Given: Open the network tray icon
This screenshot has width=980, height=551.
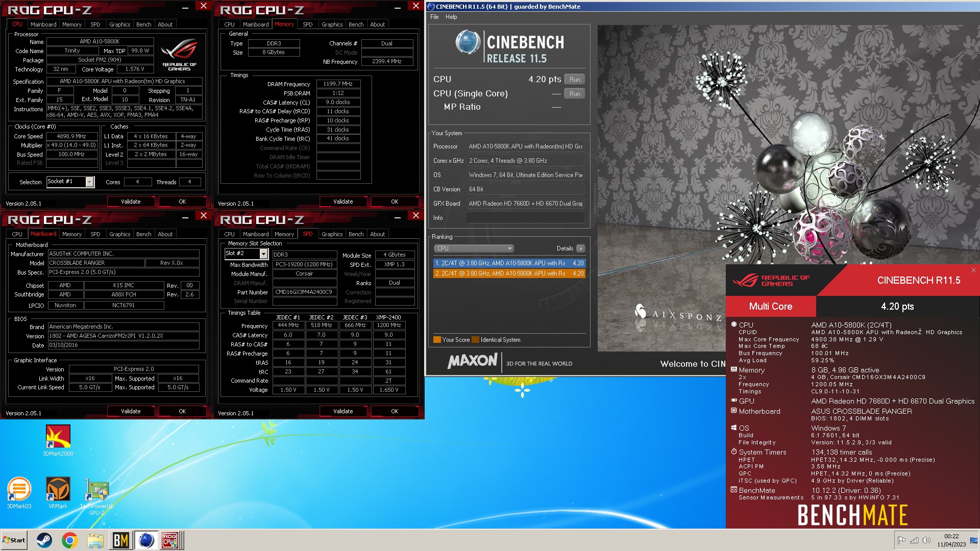Looking at the screenshot, I should 914,540.
